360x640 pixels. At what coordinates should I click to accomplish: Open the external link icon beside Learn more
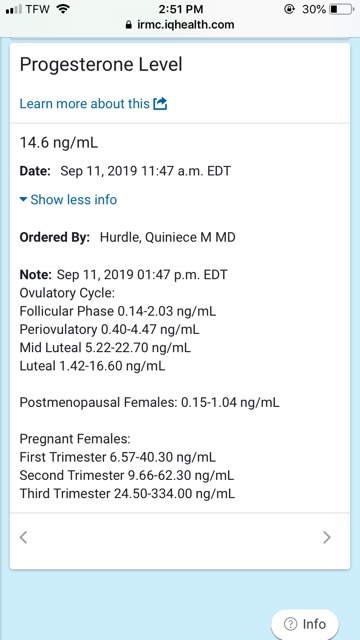[160, 104]
